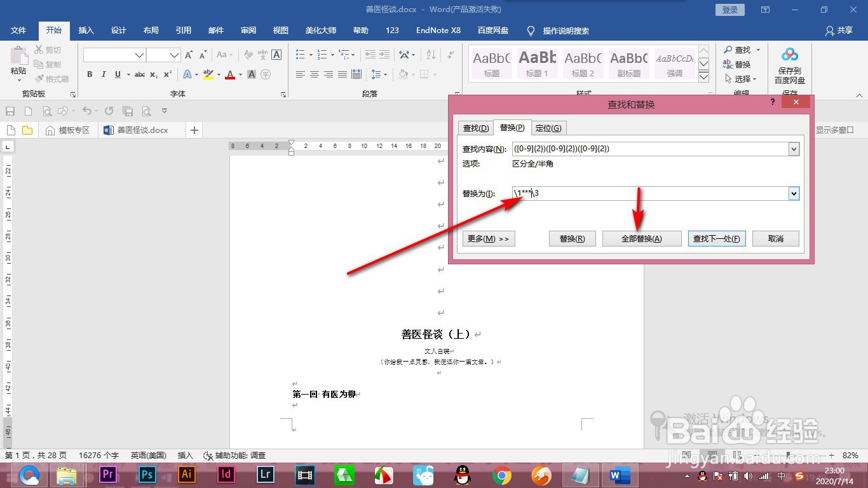Apply text highlight color

pyautogui.click(x=208, y=75)
